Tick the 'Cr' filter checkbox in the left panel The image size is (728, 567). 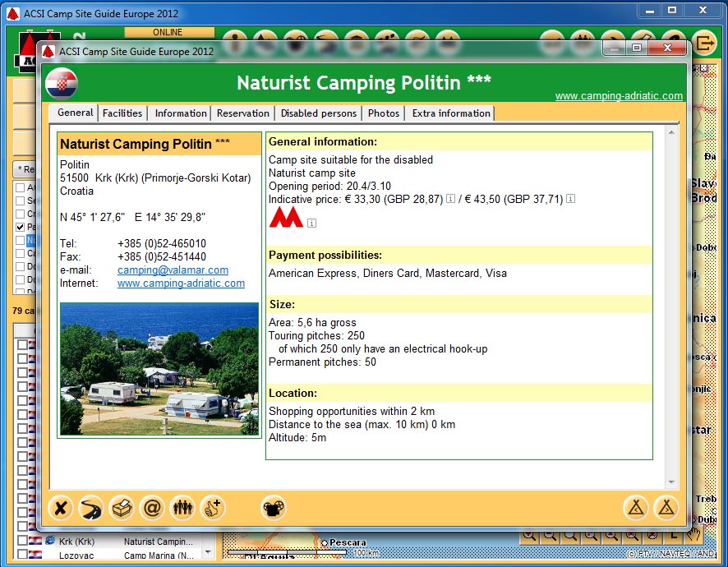click(x=20, y=214)
